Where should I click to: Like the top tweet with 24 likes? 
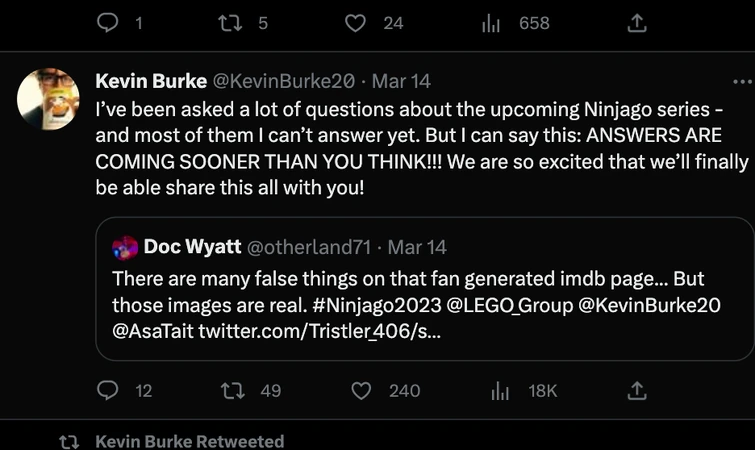tap(355, 23)
